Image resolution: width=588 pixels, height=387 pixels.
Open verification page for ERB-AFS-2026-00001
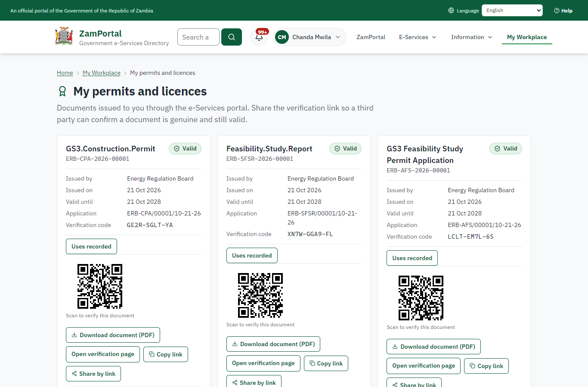(x=424, y=366)
